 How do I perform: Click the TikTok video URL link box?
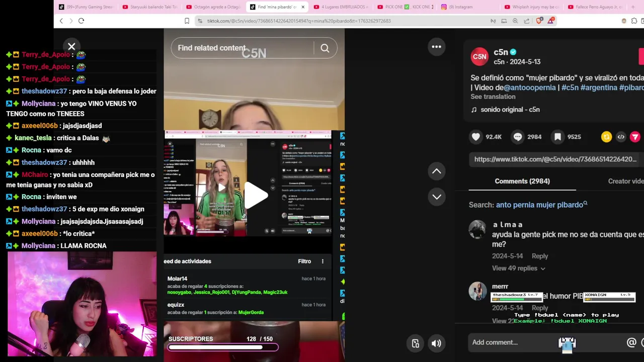coord(556,159)
